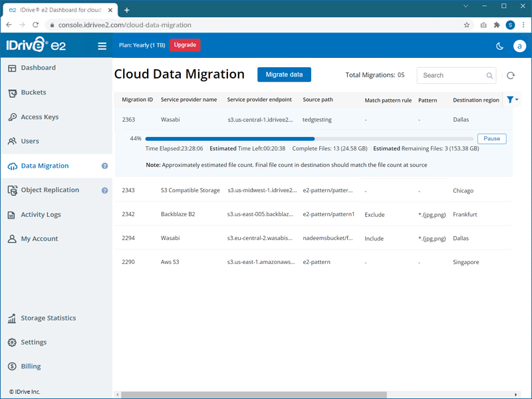Open Access Keys page

(x=39, y=117)
